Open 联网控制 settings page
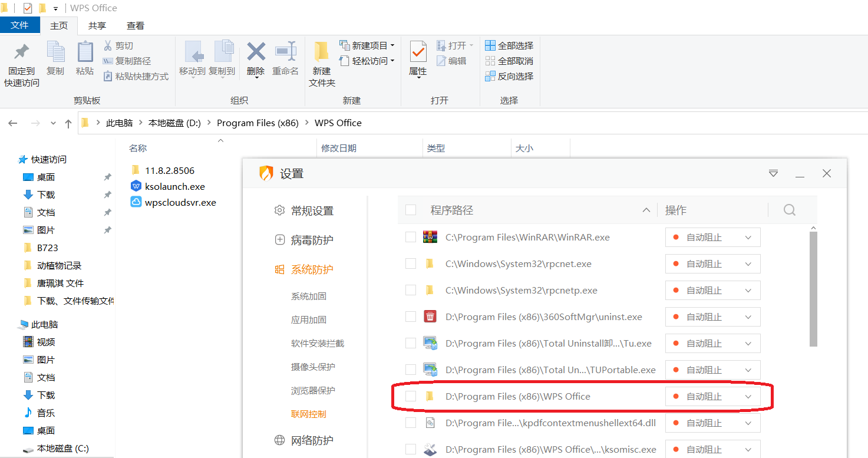868x458 pixels. click(309, 414)
